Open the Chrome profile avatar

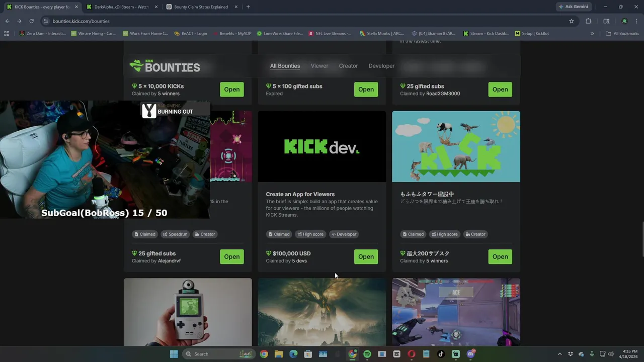624,21
